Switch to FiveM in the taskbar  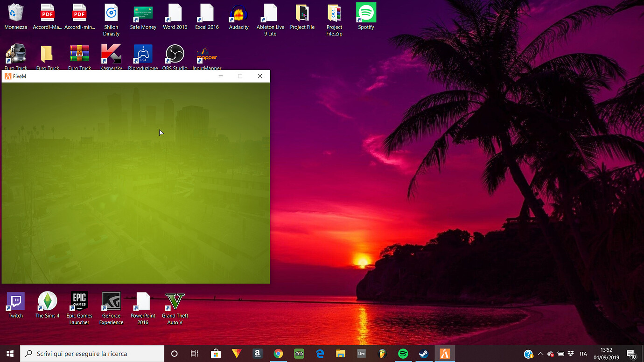(x=445, y=354)
